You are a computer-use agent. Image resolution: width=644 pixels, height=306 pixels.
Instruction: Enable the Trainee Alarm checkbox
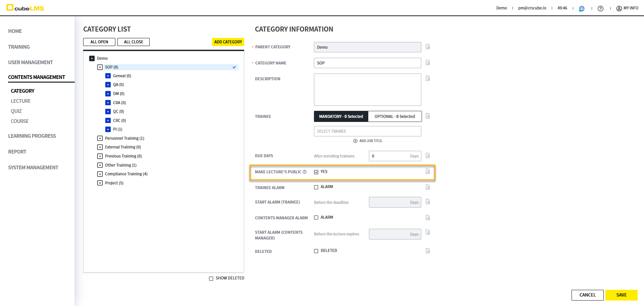click(316, 187)
